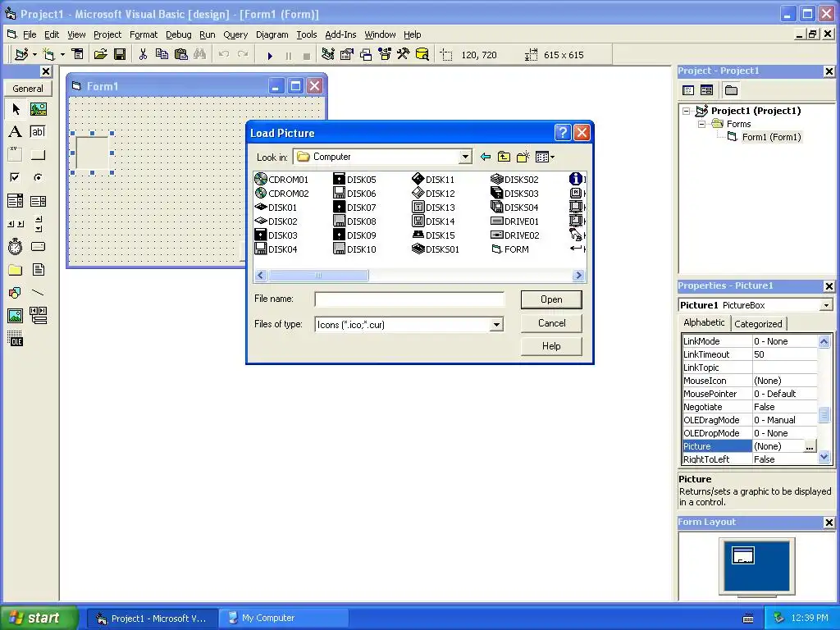
Task: Open the File menu
Action: click(x=29, y=34)
